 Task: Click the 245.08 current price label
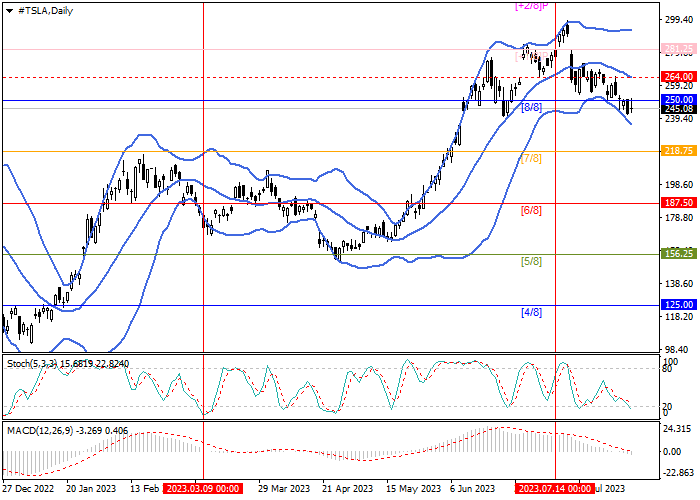click(x=679, y=109)
